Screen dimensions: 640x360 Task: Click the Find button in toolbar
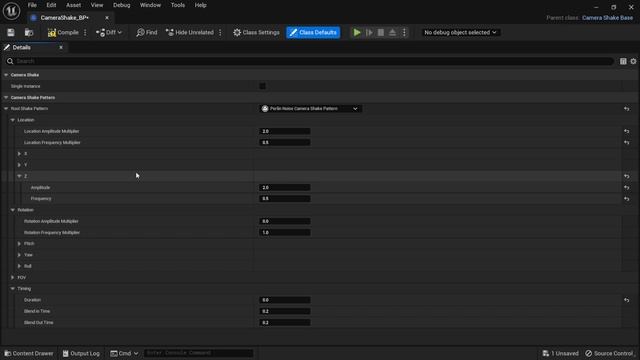click(147, 32)
